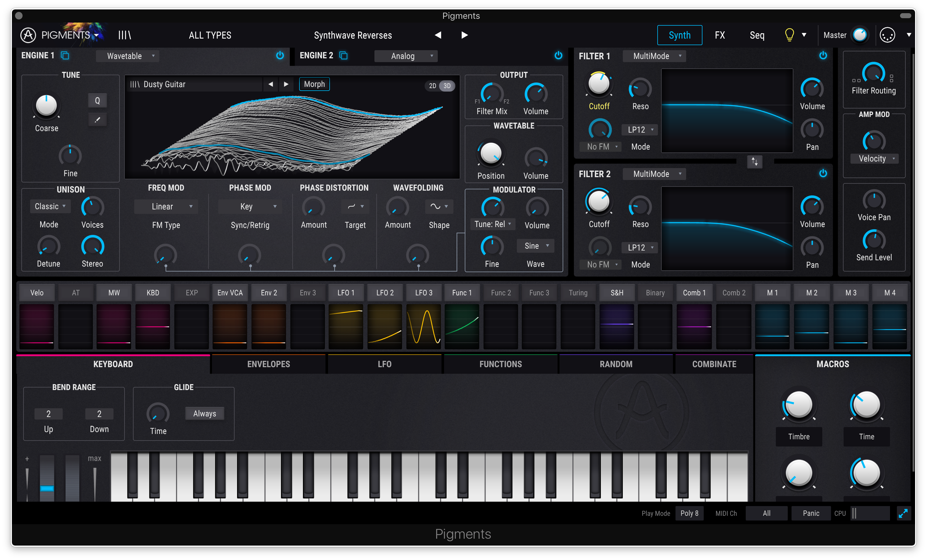Toggle Engine 2 power button

[x=558, y=56]
